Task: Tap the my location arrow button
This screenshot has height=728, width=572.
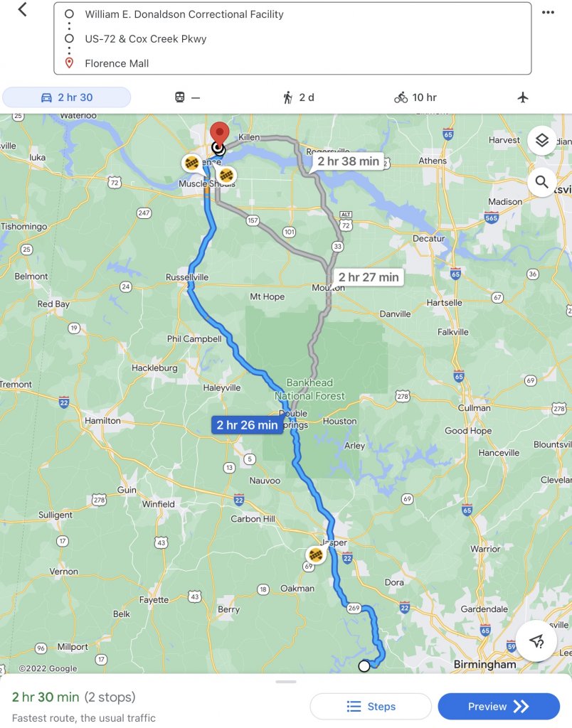Action: (536, 641)
